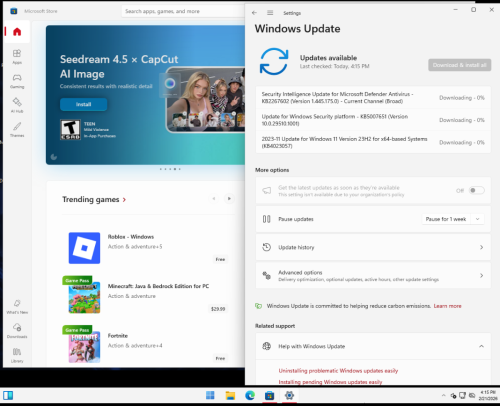Open Microsoft Edge from the taskbar
The height and width of the screenshot is (406, 500).
(250, 395)
